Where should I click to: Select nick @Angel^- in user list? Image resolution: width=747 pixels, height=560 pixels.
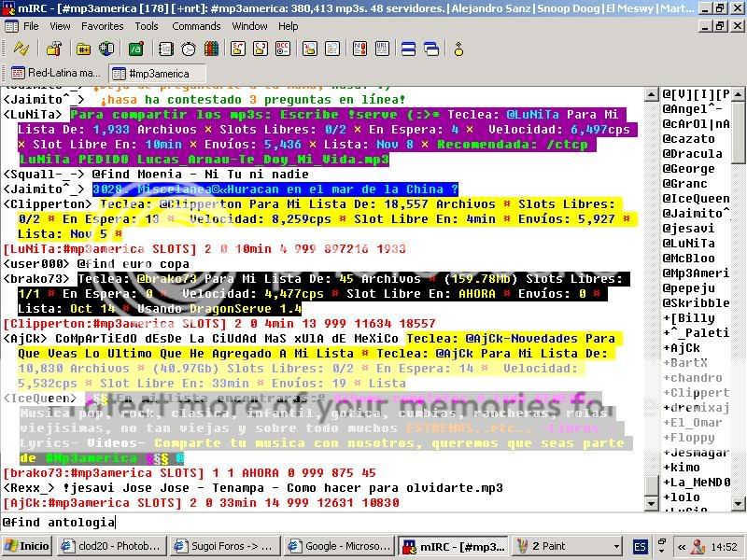tap(692, 109)
